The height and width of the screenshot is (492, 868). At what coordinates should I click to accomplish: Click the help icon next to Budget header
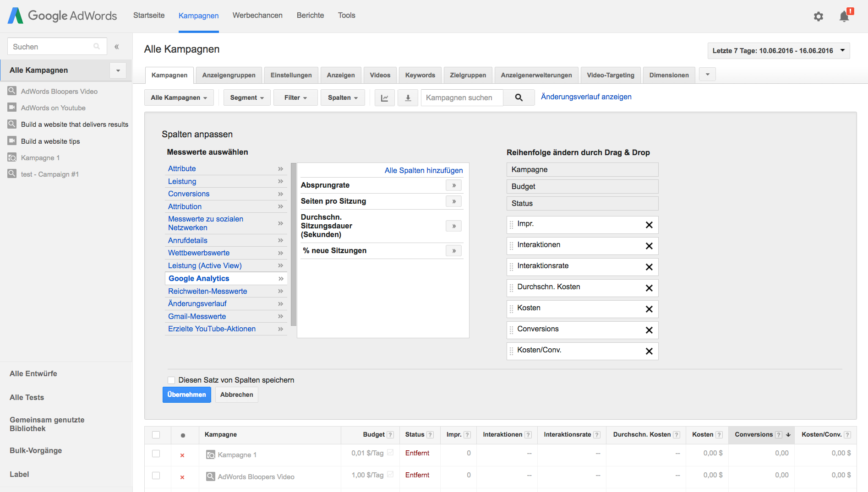(x=390, y=435)
